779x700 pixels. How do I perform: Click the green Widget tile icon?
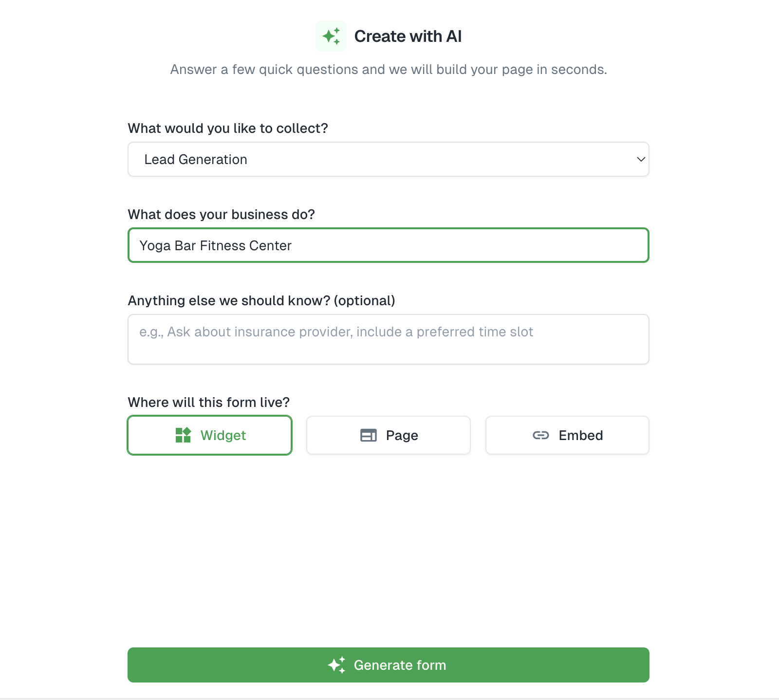[x=184, y=435]
